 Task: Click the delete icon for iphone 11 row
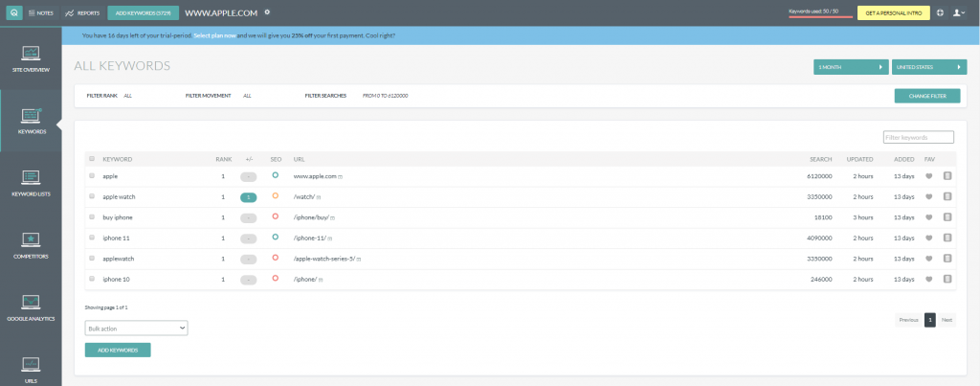coord(947,238)
